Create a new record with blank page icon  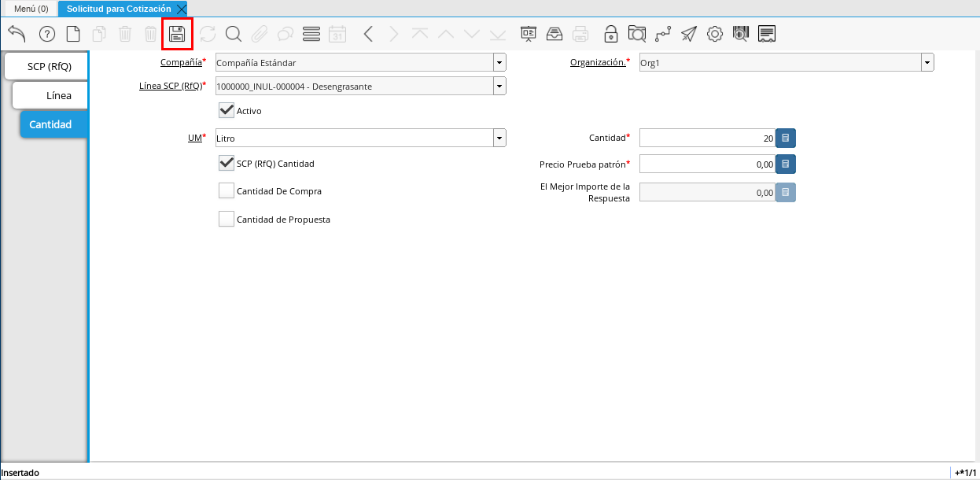coord(73,34)
